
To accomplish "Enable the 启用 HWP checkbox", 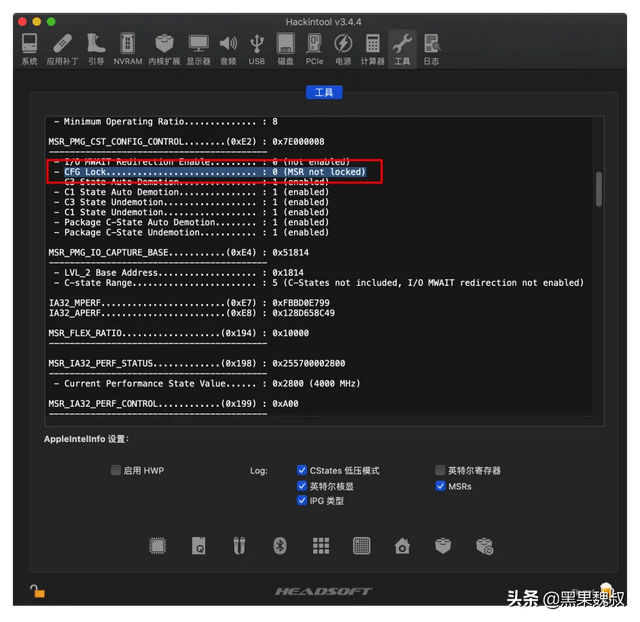I will tap(116, 470).
